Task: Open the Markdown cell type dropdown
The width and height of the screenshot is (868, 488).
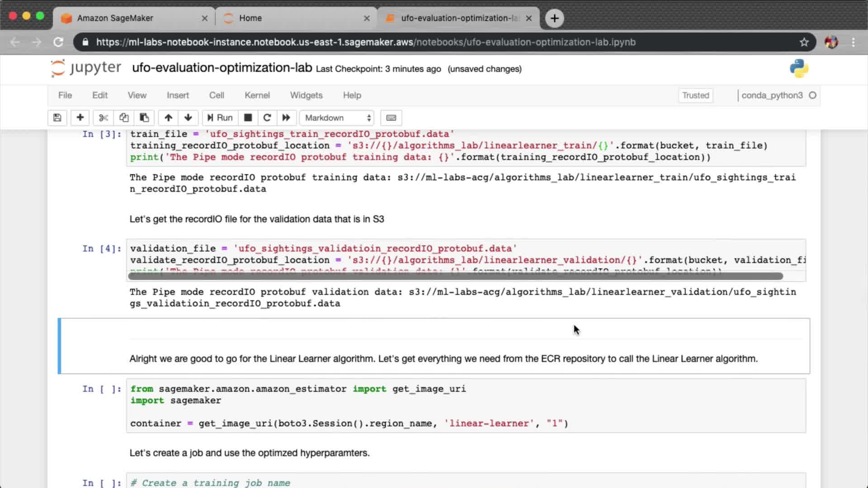Action: click(x=337, y=117)
